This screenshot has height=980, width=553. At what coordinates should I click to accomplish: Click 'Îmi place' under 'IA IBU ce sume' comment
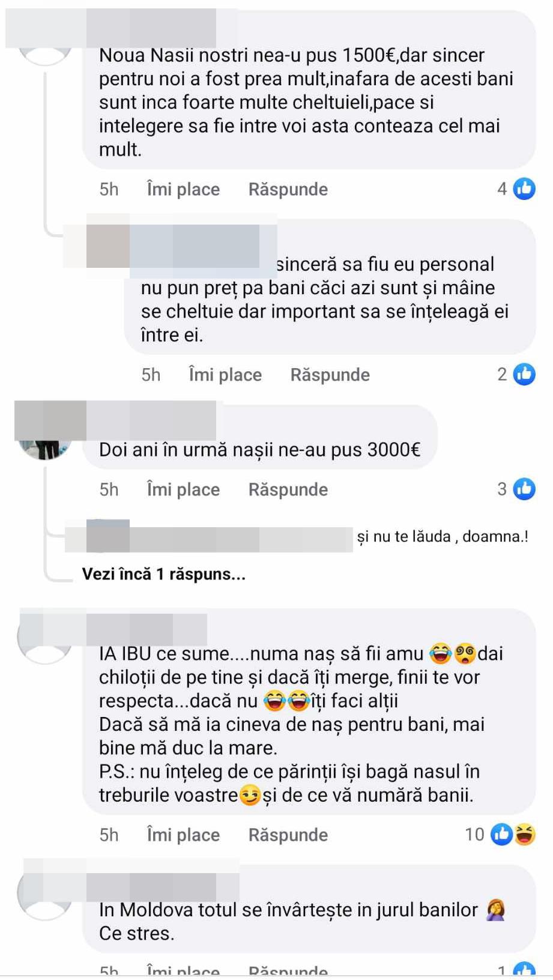(x=183, y=835)
